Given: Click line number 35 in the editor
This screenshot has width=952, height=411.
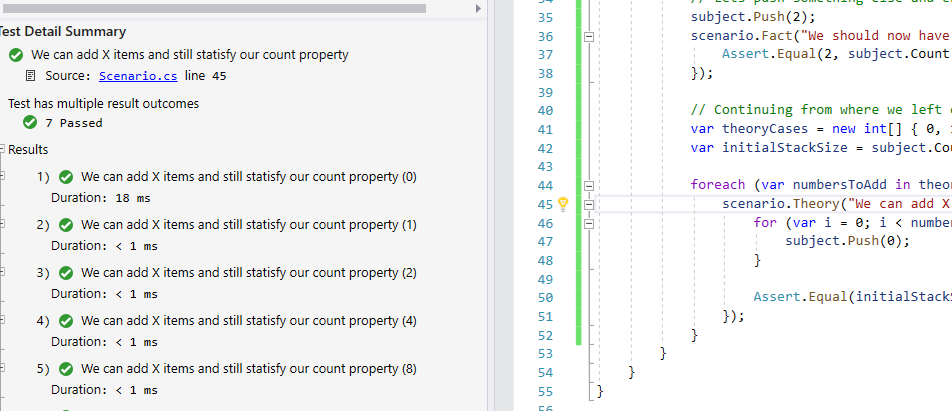Looking at the screenshot, I should [545, 17].
